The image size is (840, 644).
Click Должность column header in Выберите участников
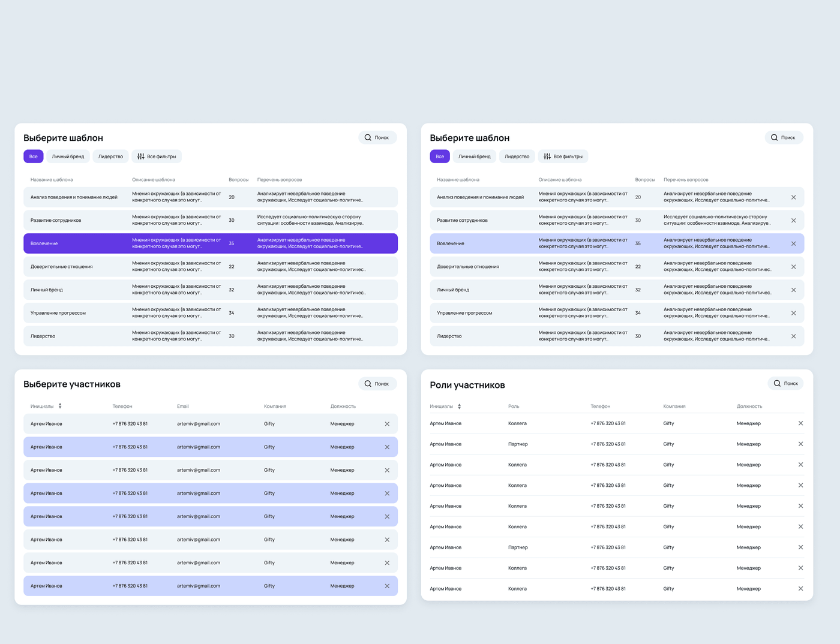point(343,407)
